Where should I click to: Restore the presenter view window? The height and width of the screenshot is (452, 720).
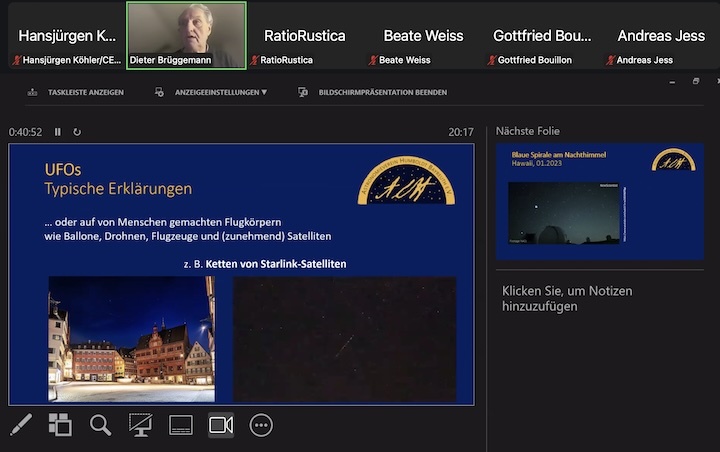(696, 81)
